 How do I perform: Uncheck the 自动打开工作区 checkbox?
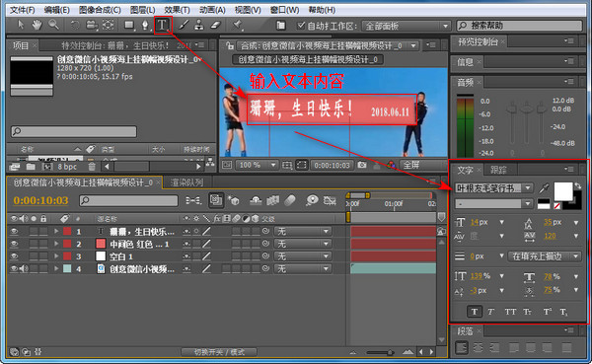click(301, 26)
